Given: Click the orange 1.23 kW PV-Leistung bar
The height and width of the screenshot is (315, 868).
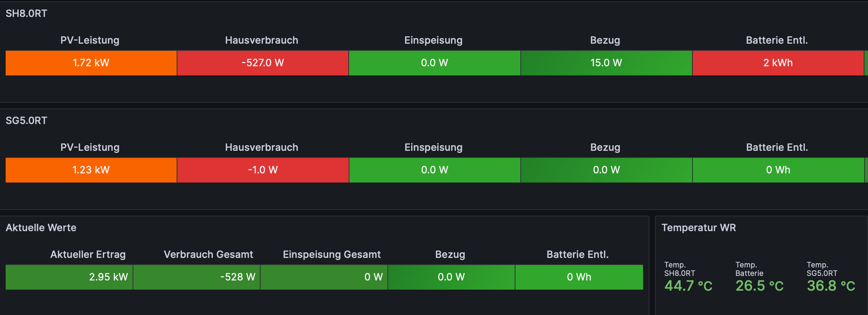Looking at the screenshot, I should [x=91, y=170].
